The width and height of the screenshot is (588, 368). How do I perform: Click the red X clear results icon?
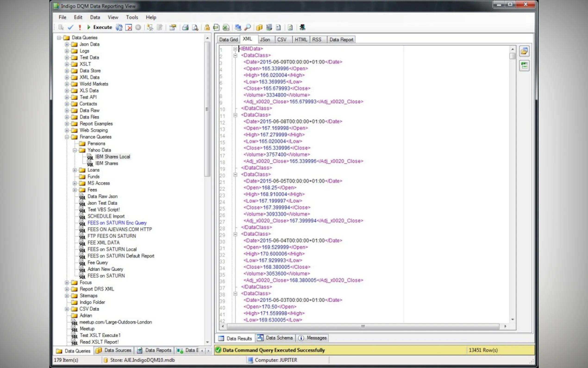(x=128, y=27)
